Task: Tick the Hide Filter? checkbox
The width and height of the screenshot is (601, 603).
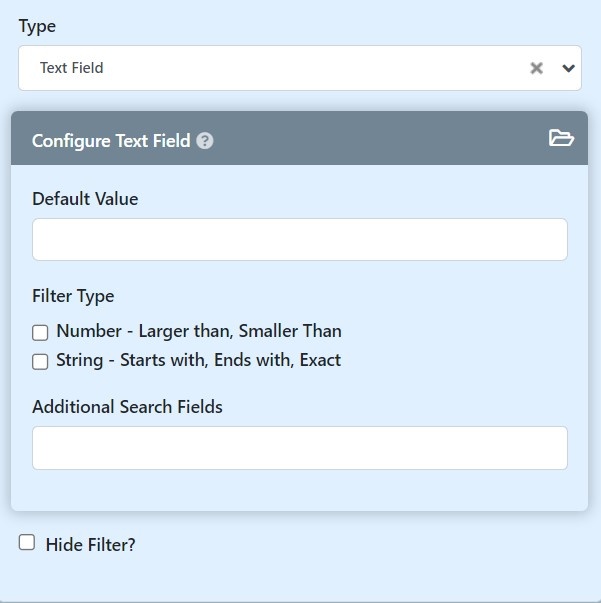Action: pos(27,543)
